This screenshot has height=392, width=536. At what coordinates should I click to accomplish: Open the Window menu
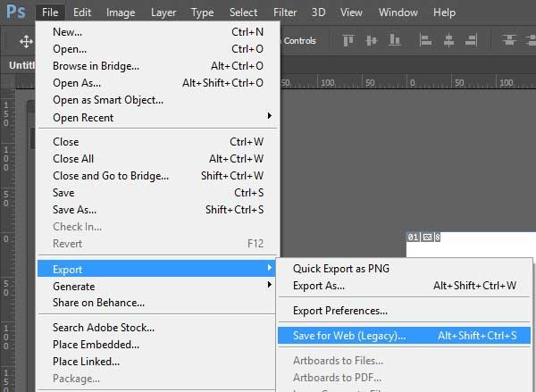pyautogui.click(x=398, y=13)
